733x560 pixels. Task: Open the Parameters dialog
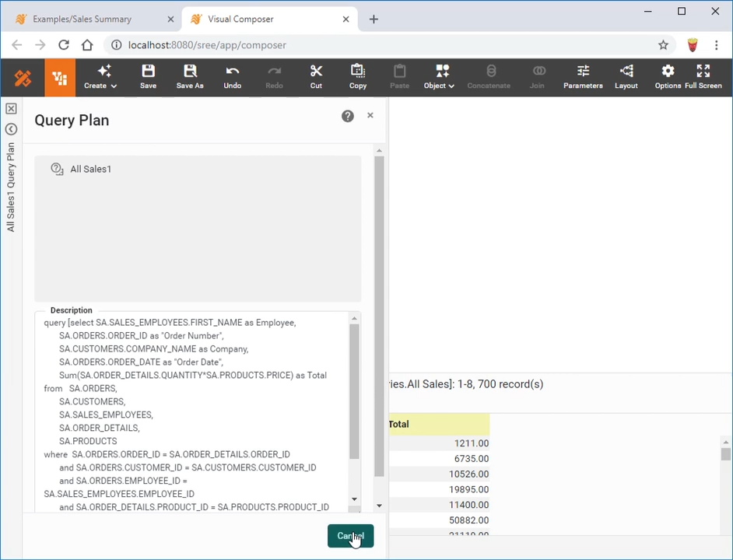click(x=583, y=77)
